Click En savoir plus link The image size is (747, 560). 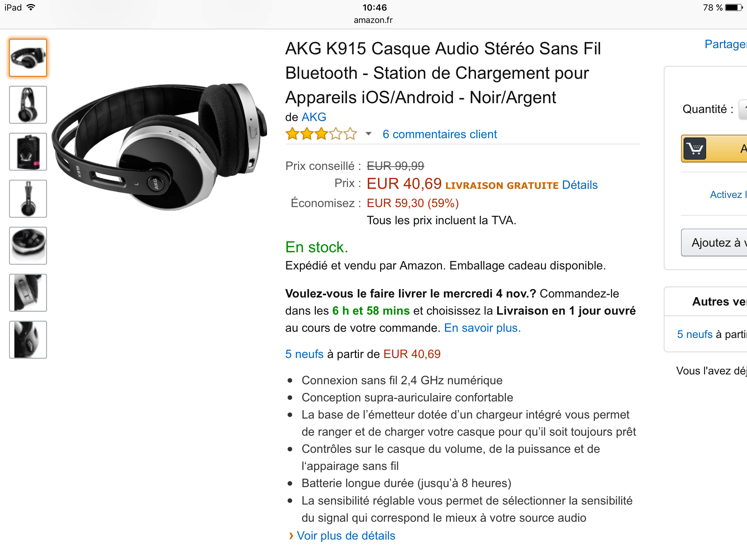tap(482, 328)
